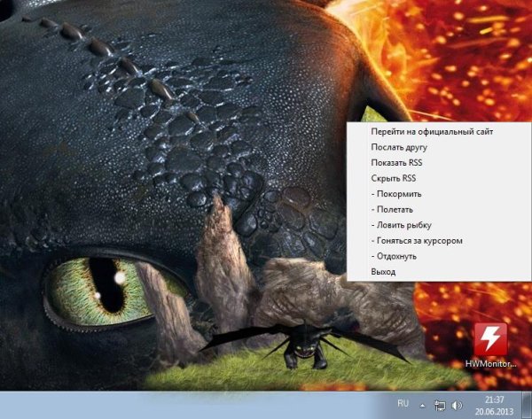Choose 'Перейти на официальный сайт' menu entry

tap(439, 131)
